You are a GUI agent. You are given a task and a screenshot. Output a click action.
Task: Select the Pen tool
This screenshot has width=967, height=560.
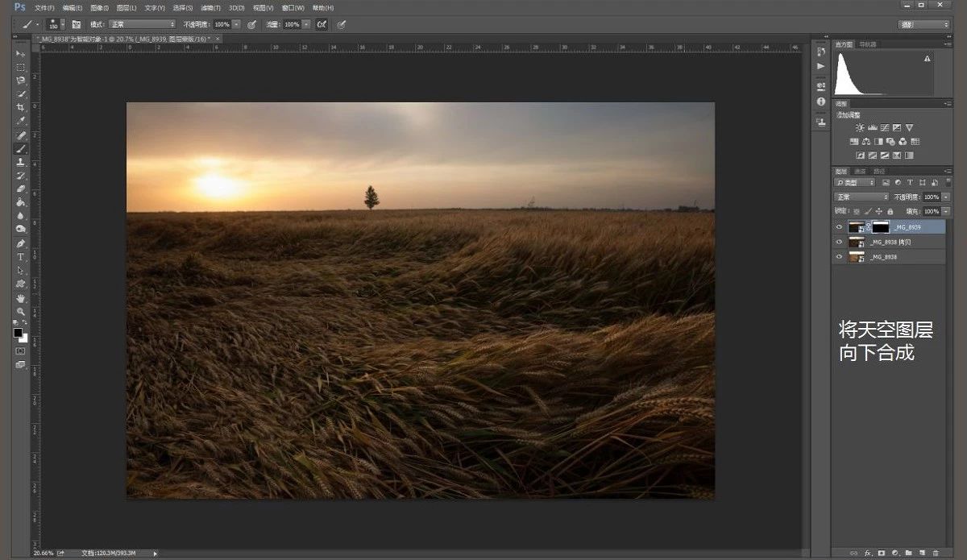point(21,243)
